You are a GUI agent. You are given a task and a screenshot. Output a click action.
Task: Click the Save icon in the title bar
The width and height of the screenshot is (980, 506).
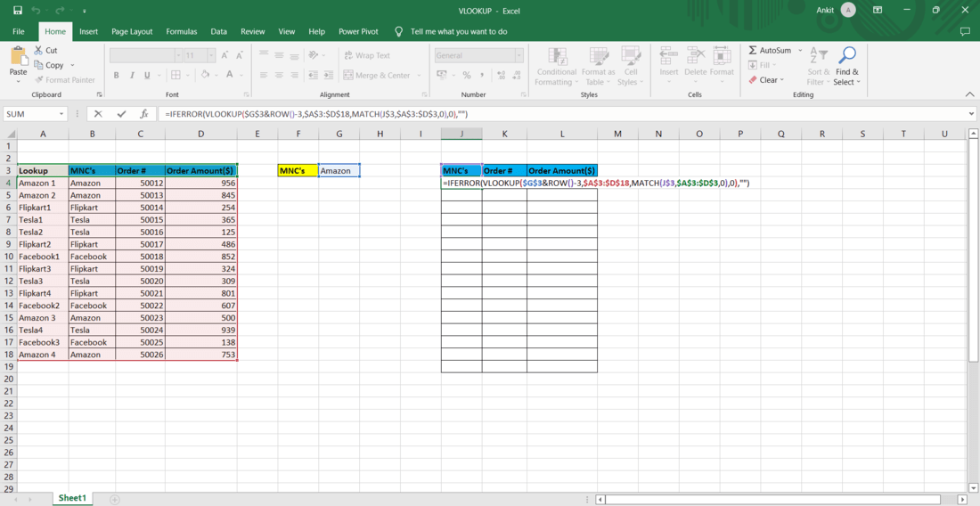[18, 11]
